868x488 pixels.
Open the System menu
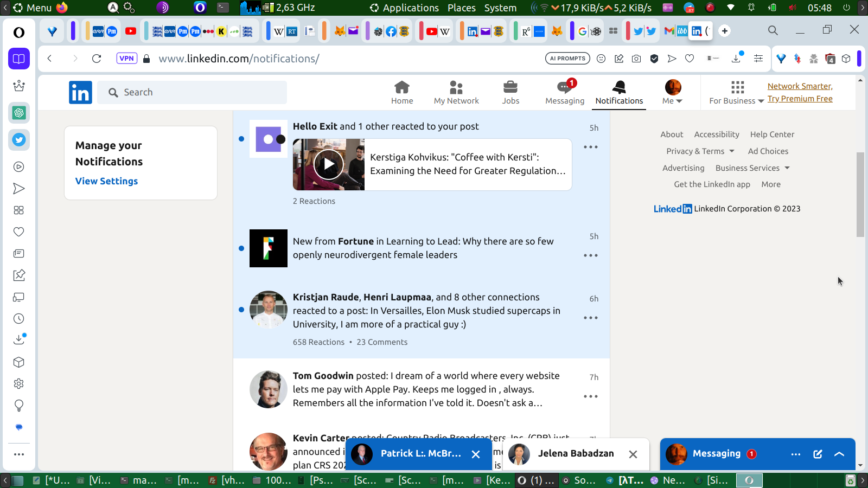click(x=500, y=8)
